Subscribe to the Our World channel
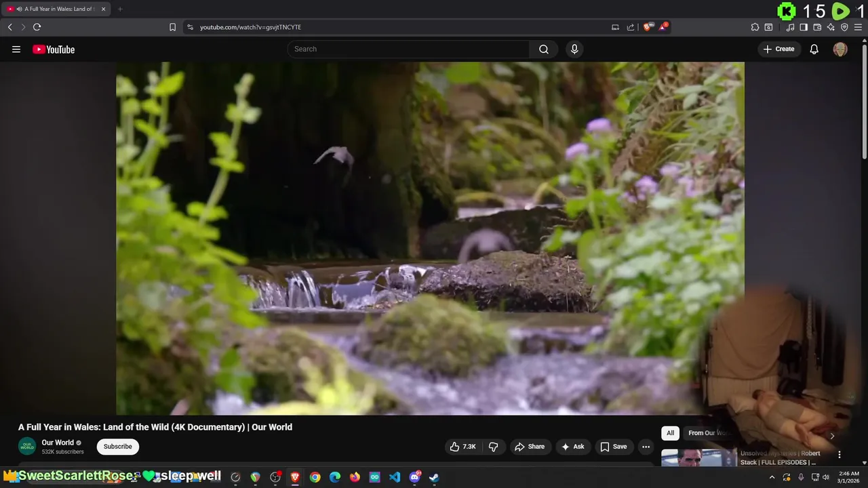868x488 pixels. coord(118,447)
